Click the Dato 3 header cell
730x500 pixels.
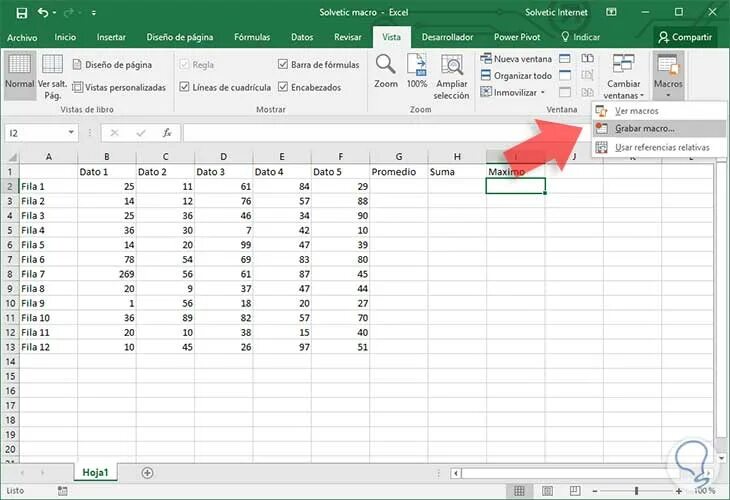pyautogui.click(x=223, y=172)
